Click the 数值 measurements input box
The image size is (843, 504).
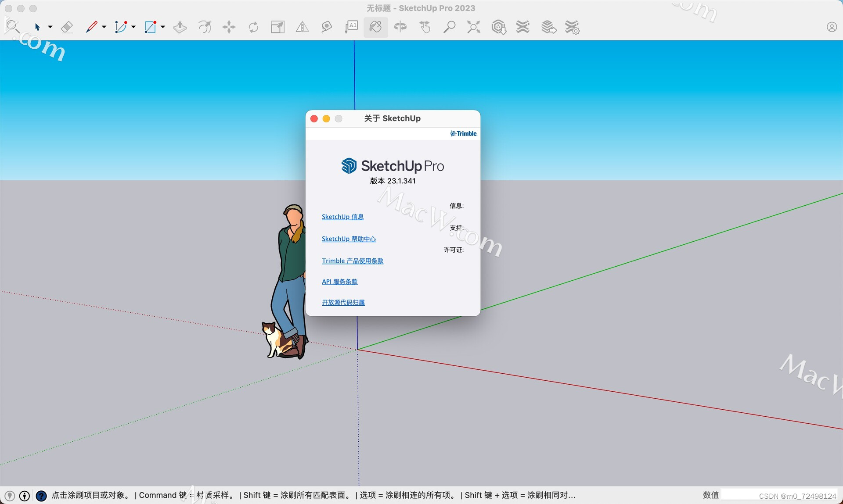click(780, 495)
